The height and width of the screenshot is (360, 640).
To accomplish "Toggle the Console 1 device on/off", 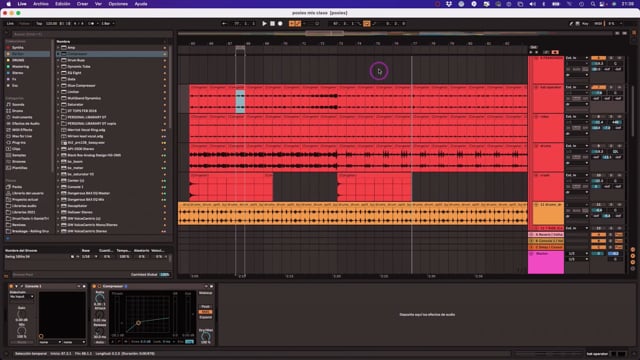I will tap(11, 286).
